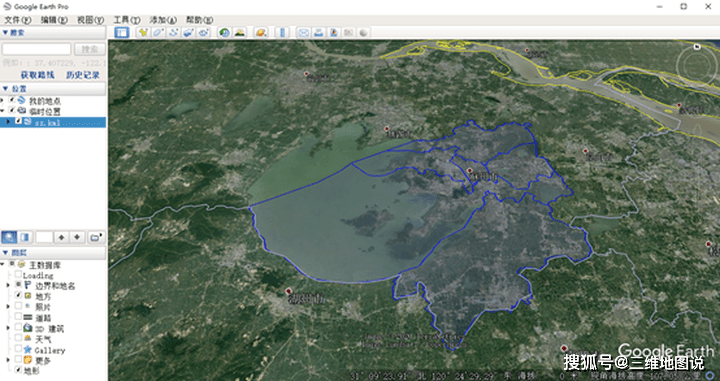The height and width of the screenshot is (381, 720).
Task: Click the grey sphere icon in toolbar
Action: tap(364, 32)
